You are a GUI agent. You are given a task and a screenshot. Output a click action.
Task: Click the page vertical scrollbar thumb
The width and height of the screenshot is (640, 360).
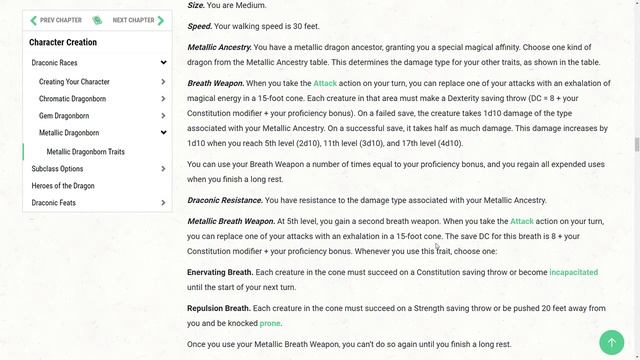click(637, 144)
